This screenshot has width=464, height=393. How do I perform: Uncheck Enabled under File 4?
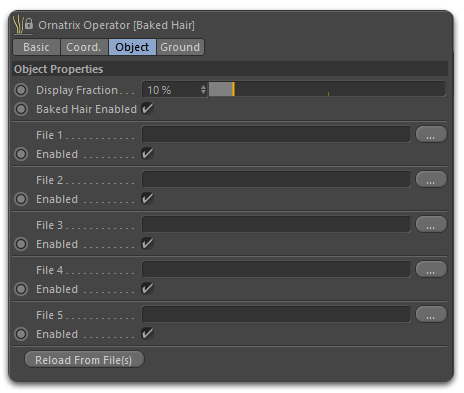pyautogui.click(x=147, y=289)
